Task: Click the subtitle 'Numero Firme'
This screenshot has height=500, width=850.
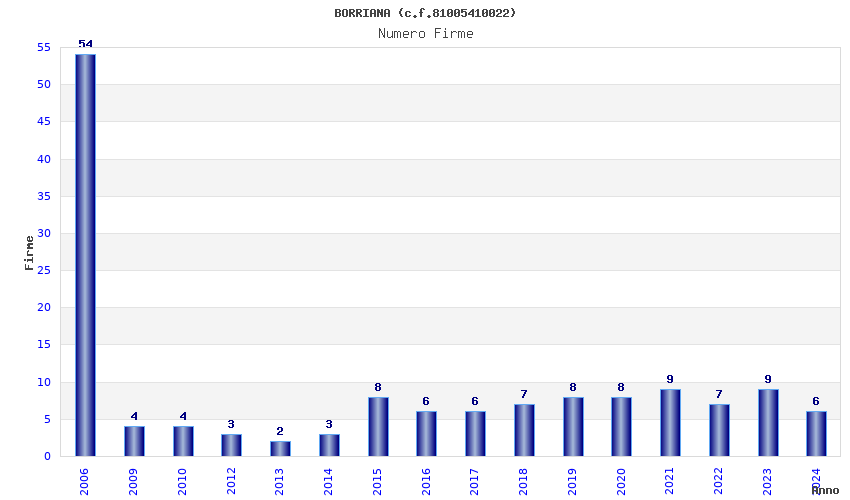Action: pos(426,34)
